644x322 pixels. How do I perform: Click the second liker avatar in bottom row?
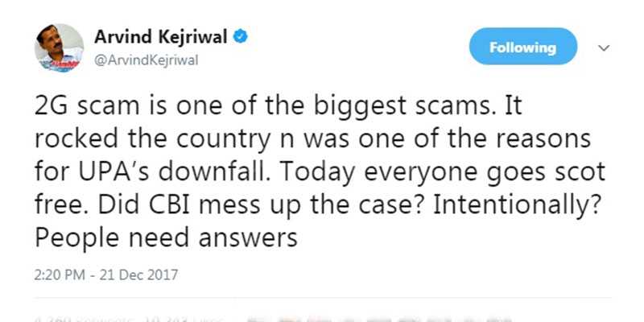click(287, 320)
